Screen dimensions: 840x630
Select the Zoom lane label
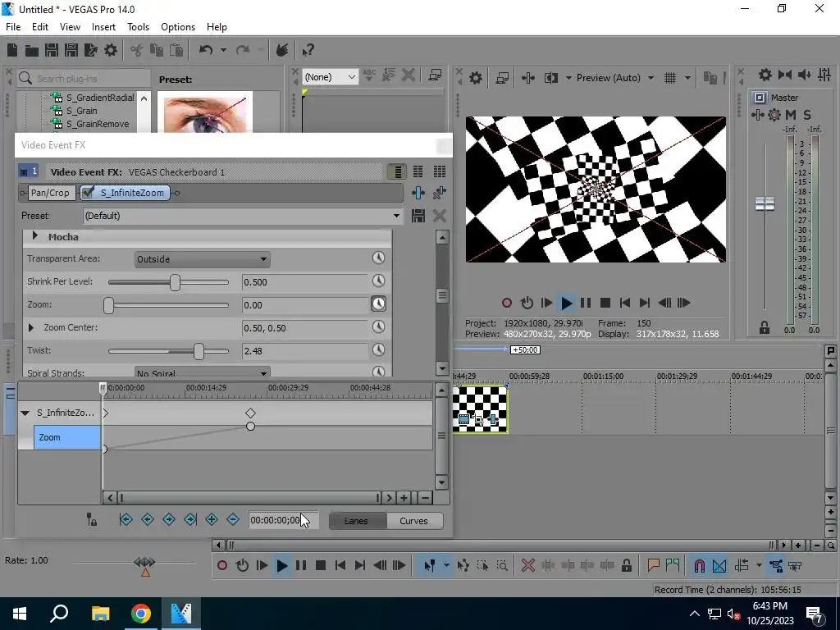[67, 437]
